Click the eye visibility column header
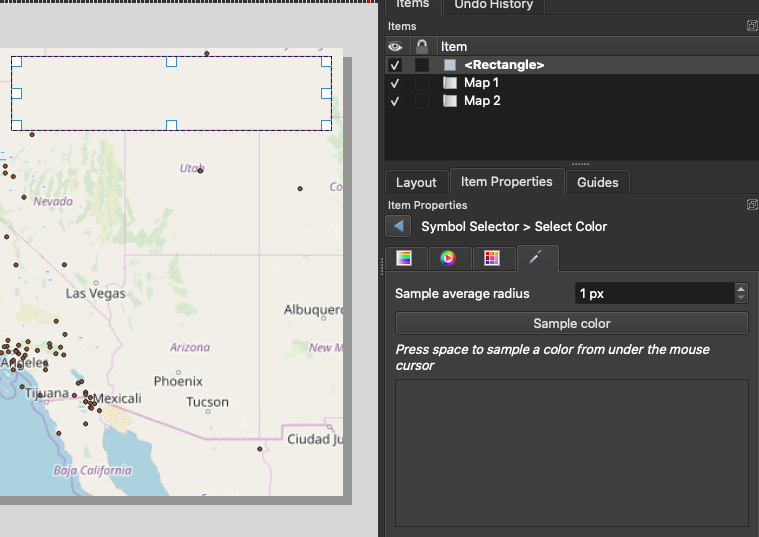 point(395,46)
